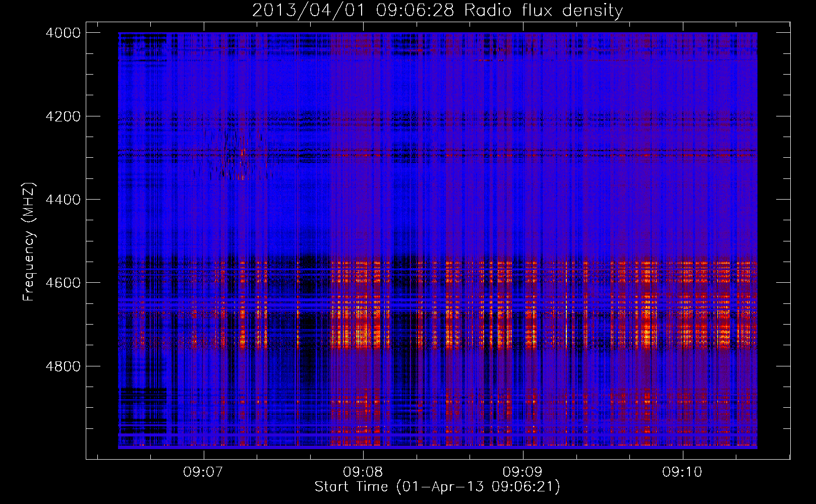The height and width of the screenshot is (504, 816).
Task: Click the 'Start Time (01-Apr-13 09:06:21)' axis title
Action: [x=437, y=487]
